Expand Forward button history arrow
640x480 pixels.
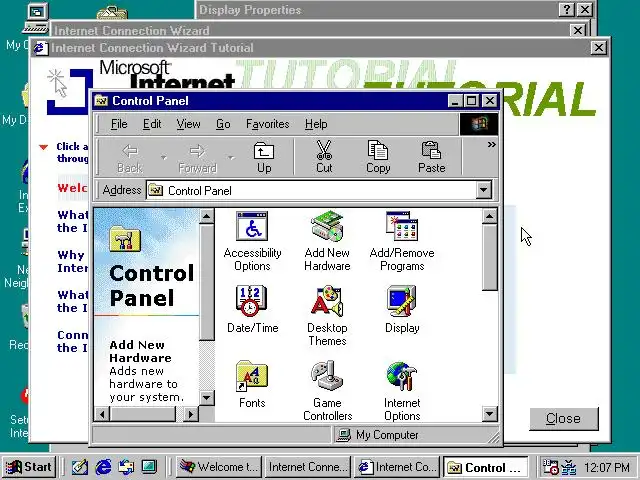pyautogui.click(x=231, y=158)
